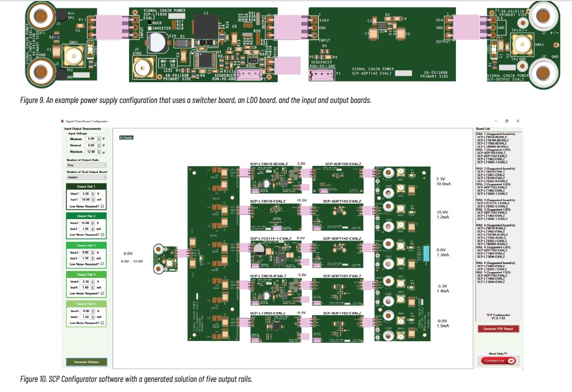The height and width of the screenshot is (392, 572).
Task: Toggle Low Noise Required for Output Rail 3
Action: click(x=102, y=264)
